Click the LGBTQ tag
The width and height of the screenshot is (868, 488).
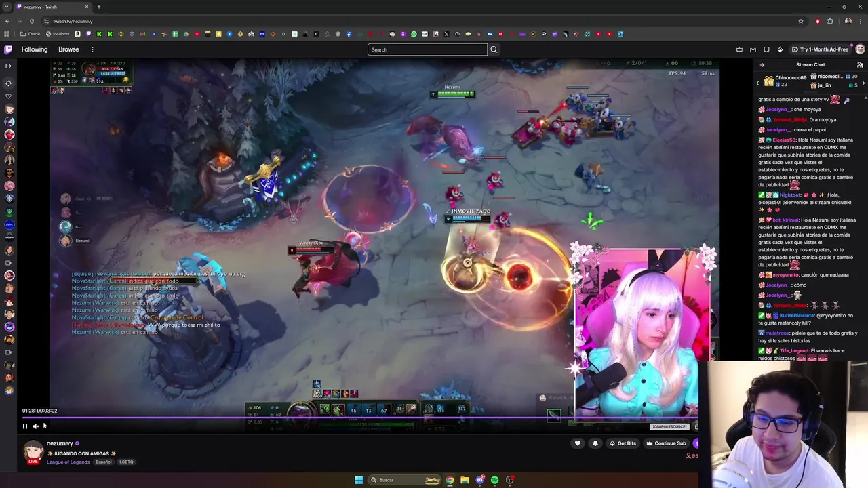126,462
